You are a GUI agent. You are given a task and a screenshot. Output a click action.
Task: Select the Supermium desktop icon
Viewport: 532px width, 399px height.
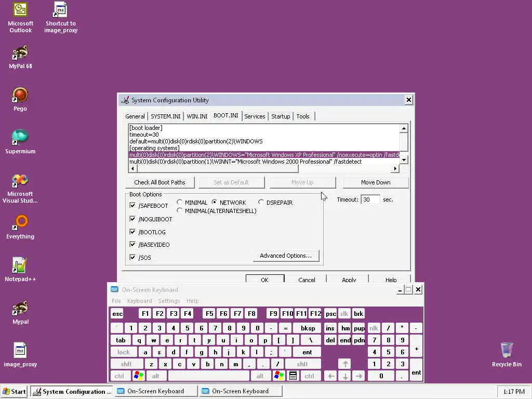click(20, 142)
